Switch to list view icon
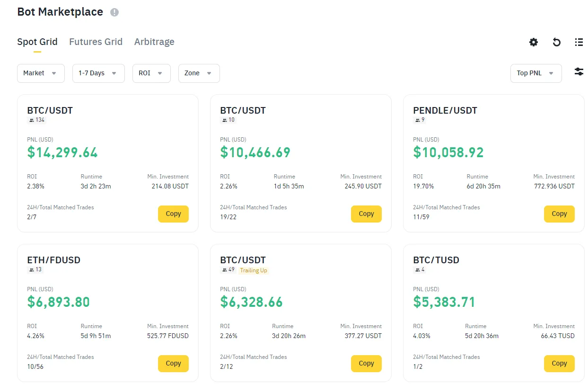The image size is (588, 384). point(579,42)
